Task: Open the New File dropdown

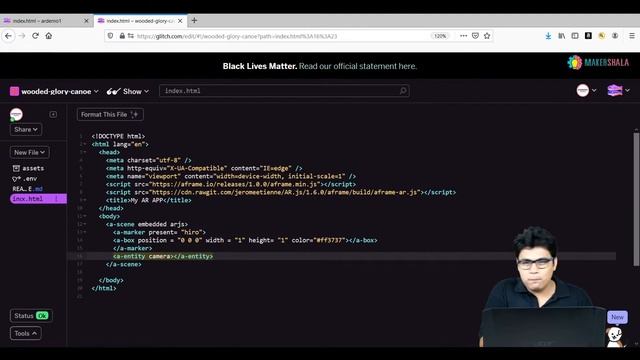Action: click(x=29, y=152)
